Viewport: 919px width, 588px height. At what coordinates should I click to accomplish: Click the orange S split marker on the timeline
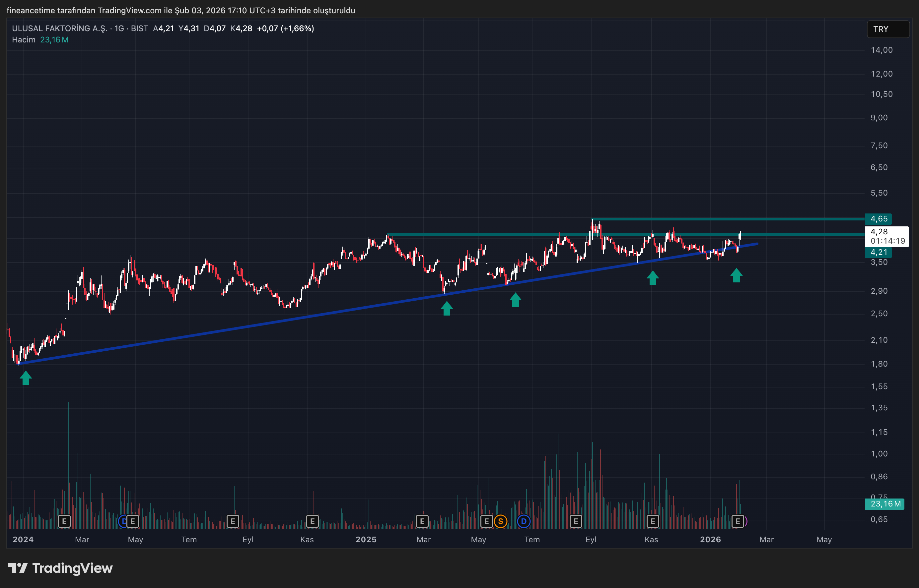(500, 521)
